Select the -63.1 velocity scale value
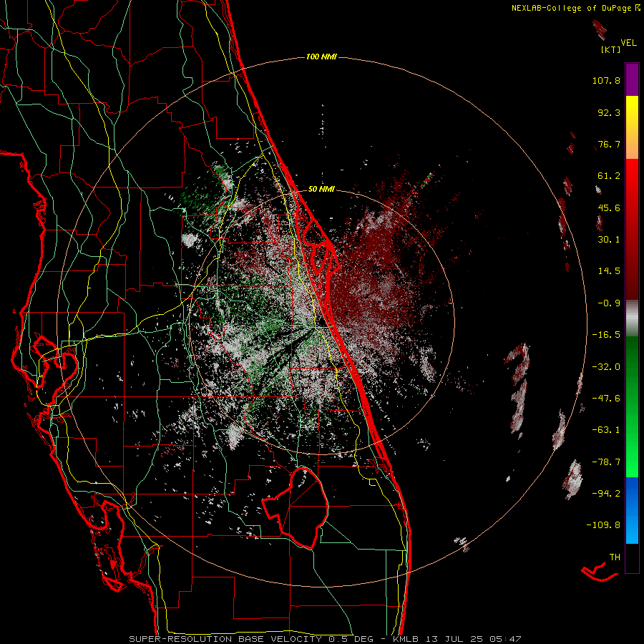 pos(606,430)
